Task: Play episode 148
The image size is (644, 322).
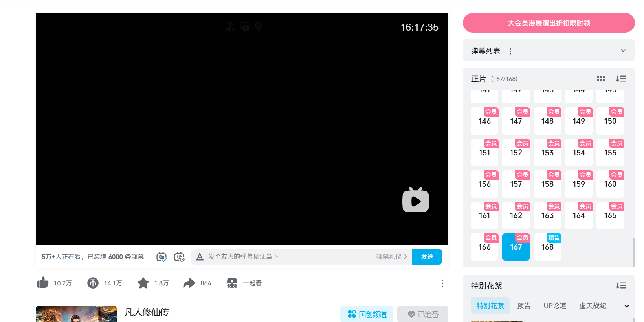Action: tap(547, 121)
